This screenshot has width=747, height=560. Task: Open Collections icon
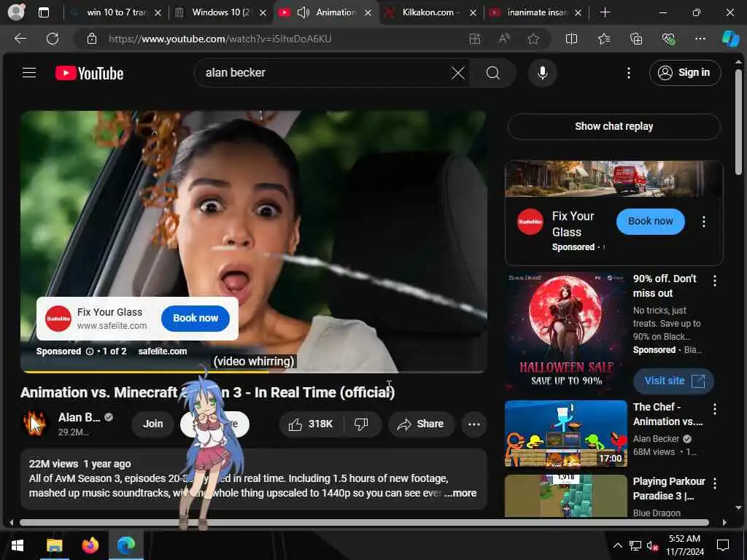(x=636, y=39)
